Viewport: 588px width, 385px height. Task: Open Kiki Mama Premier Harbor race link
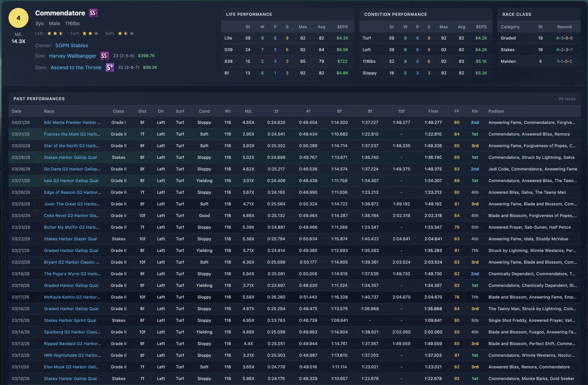(73, 122)
